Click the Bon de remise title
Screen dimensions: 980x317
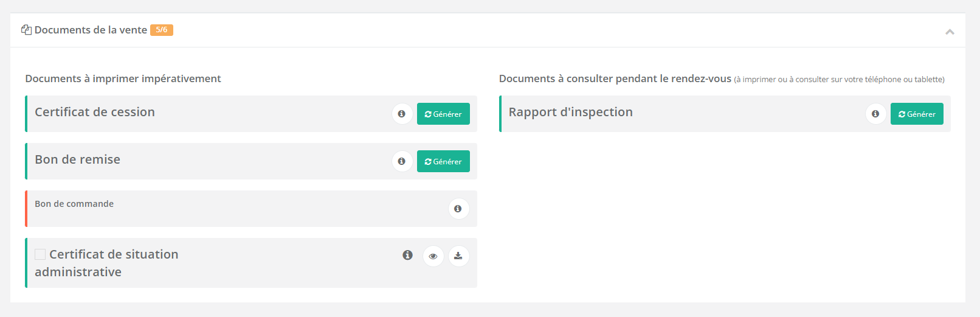[78, 159]
